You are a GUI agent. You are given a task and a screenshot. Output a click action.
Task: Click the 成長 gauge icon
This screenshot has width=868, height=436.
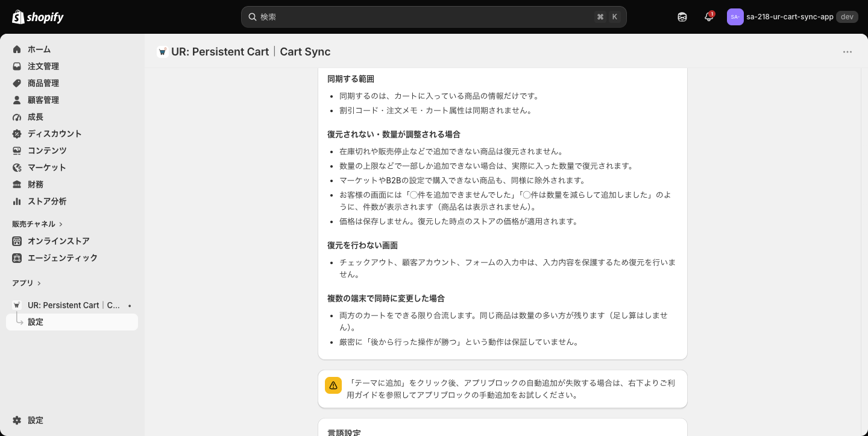point(17,117)
